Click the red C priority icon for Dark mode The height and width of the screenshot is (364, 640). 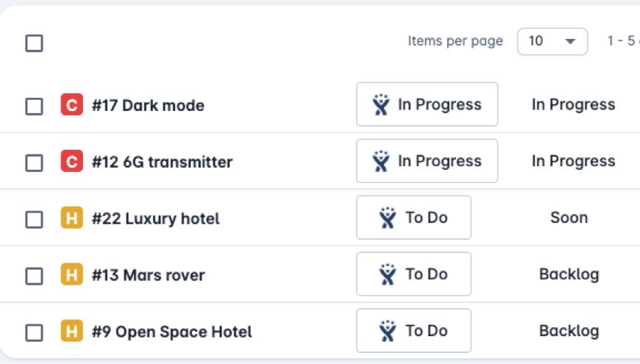click(71, 105)
